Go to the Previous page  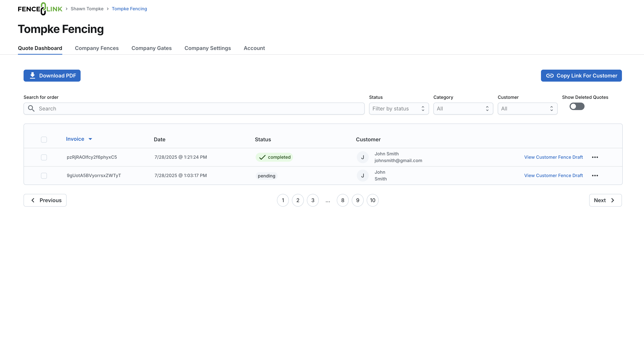pyautogui.click(x=45, y=200)
